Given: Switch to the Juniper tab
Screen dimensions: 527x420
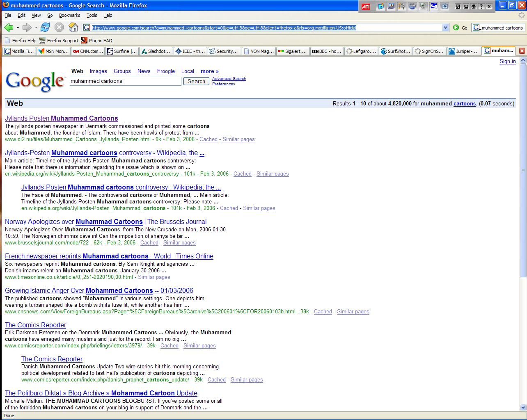Looking at the screenshot, I should [x=464, y=51].
